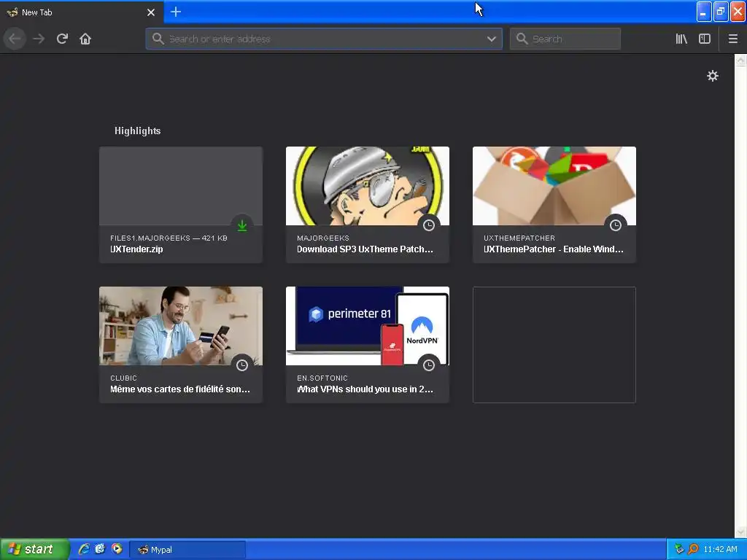This screenshot has height=560, width=747.
Task: Open the MajorGeeks mascot thumbnail
Action: [x=368, y=186]
